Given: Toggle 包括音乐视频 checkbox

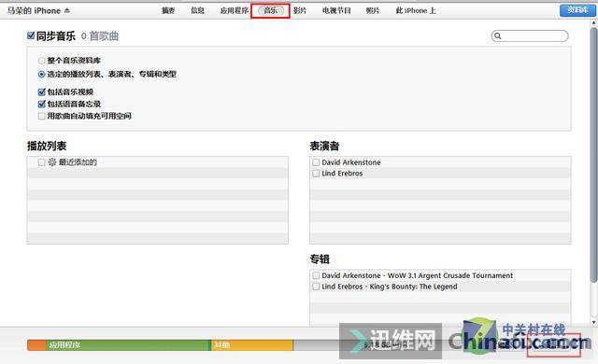Looking at the screenshot, I should (x=42, y=91).
